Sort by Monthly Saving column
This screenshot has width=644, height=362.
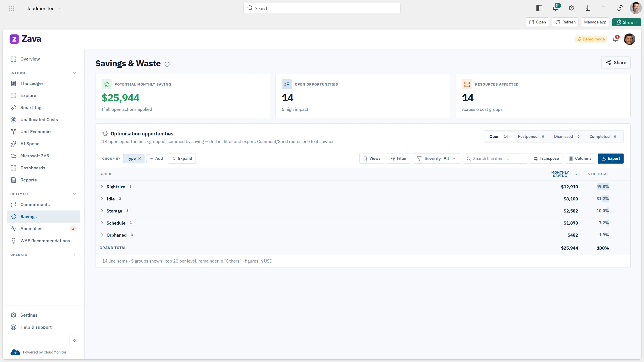pyautogui.click(x=564, y=174)
